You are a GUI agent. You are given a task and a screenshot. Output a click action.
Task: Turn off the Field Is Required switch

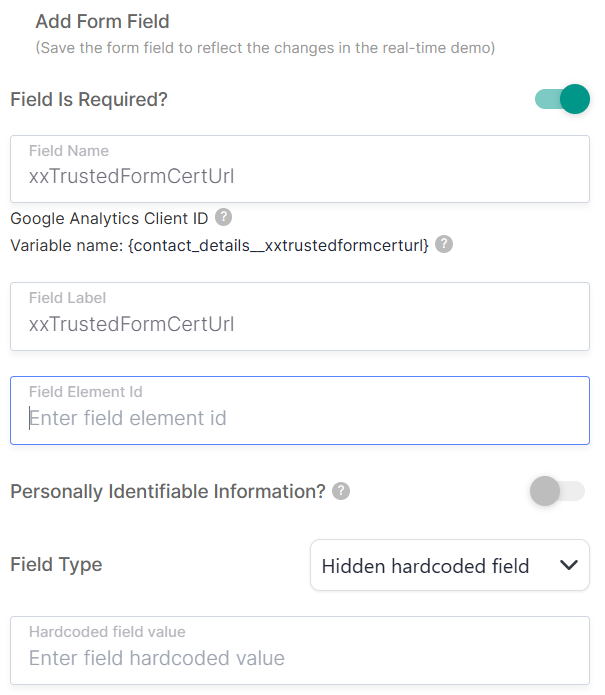(562, 99)
